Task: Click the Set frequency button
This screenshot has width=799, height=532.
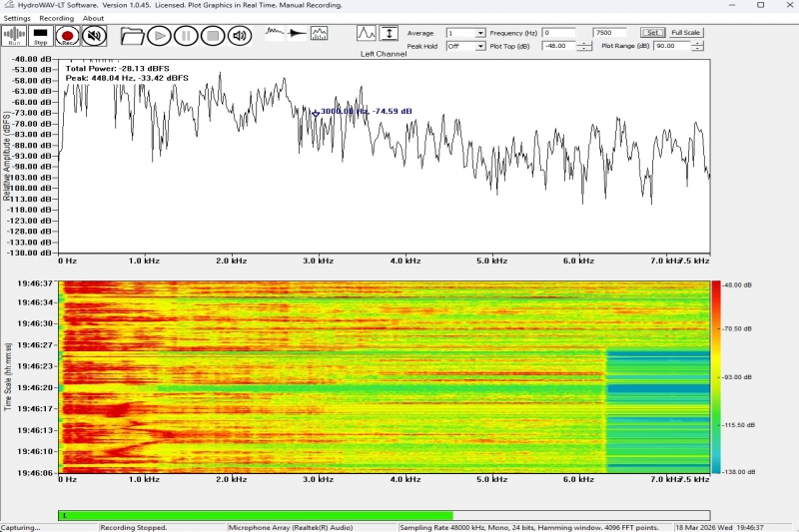Action: coord(651,33)
